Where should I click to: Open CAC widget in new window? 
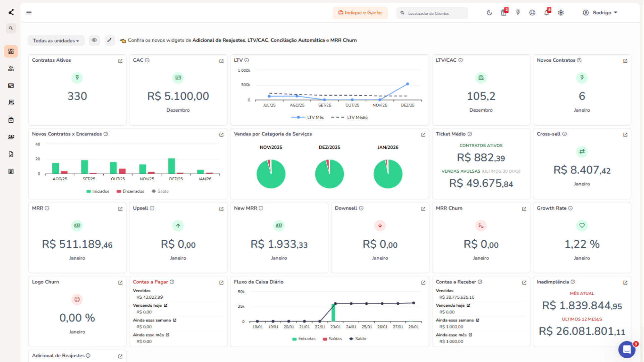(x=221, y=61)
